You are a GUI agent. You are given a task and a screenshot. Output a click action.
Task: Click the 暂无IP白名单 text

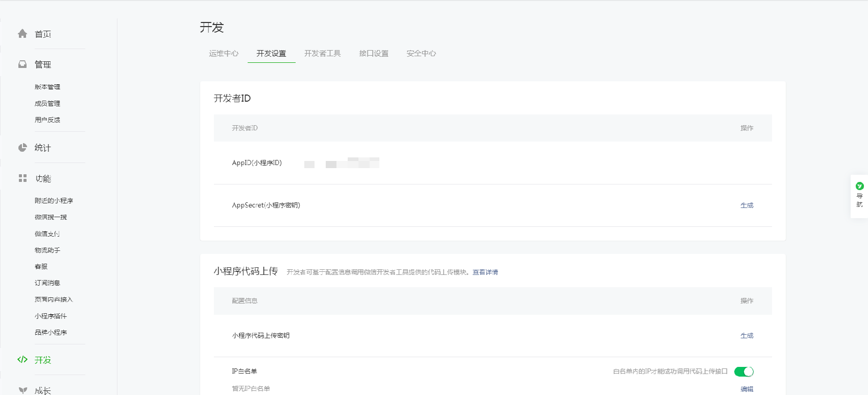point(251,389)
